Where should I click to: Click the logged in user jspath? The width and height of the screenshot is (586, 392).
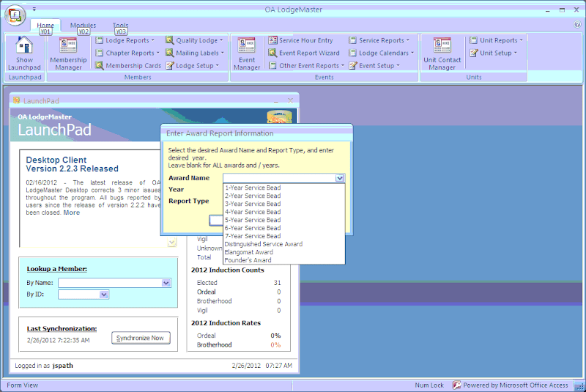tap(62, 366)
